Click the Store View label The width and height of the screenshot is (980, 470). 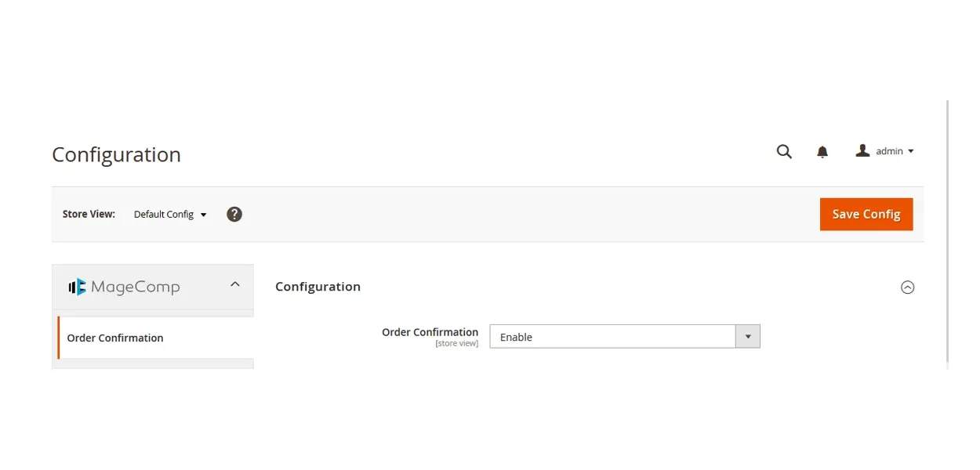click(89, 214)
